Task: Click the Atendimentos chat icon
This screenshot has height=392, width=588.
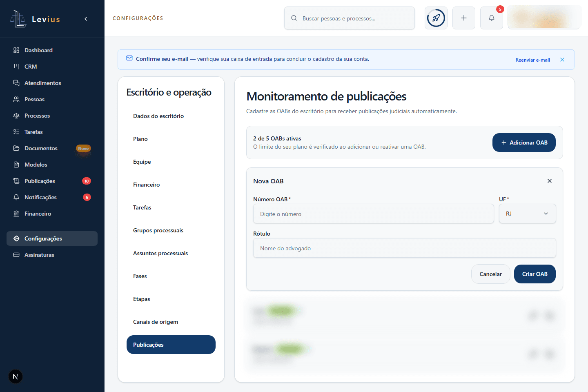Action: (x=16, y=83)
